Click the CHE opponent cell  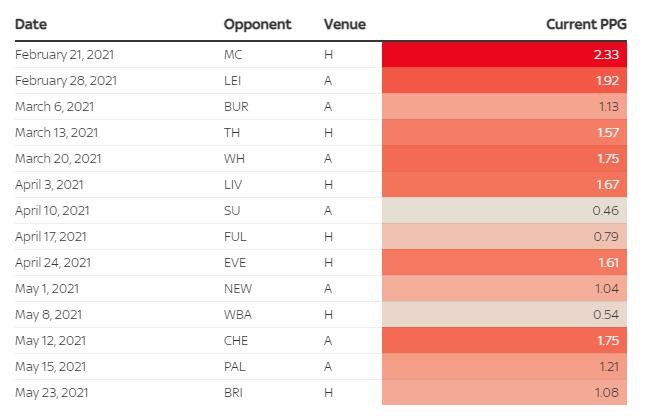click(234, 340)
